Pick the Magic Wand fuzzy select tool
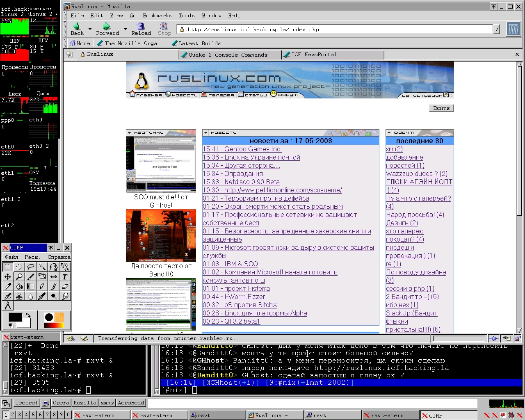The height and width of the screenshot is (420, 525). (x=42, y=267)
